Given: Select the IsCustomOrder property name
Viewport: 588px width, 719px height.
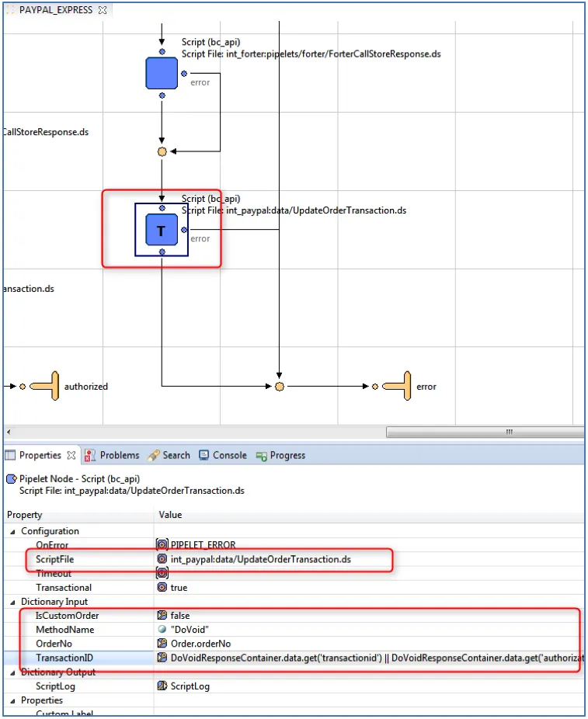Looking at the screenshot, I should click(67, 616).
